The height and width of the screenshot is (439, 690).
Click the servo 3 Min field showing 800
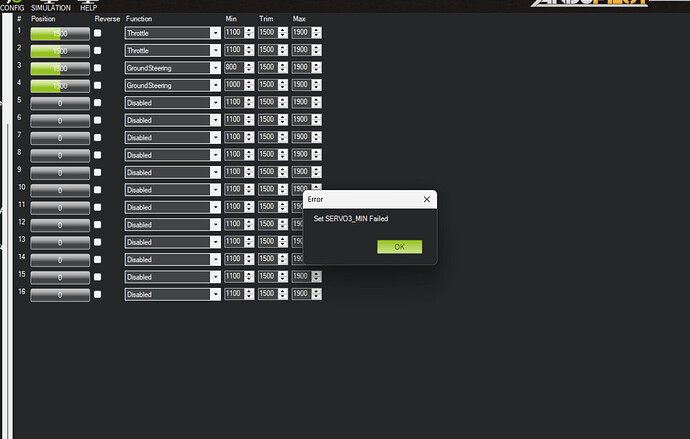pyautogui.click(x=234, y=68)
